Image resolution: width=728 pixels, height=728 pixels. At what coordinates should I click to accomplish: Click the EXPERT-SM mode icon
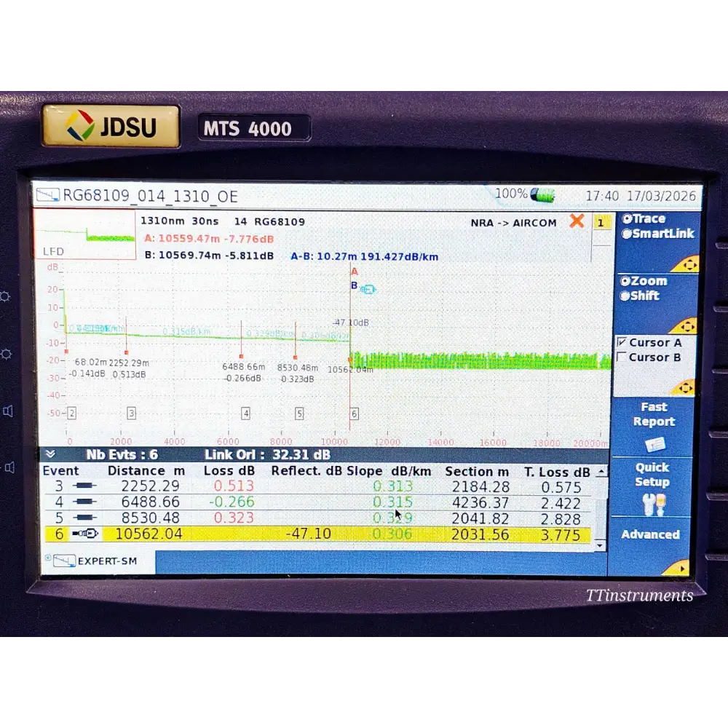tap(63, 561)
